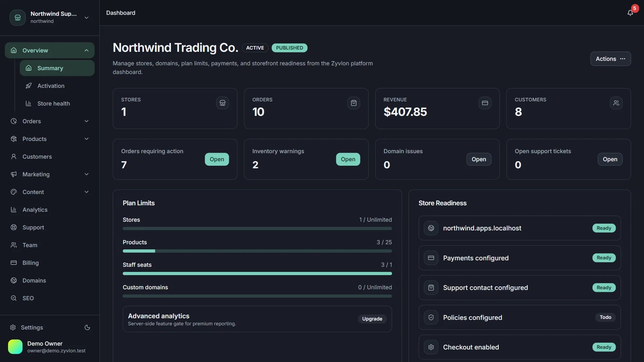Go to Team page
Image resolution: width=644 pixels, height=362 pixels.
[50, 245]
